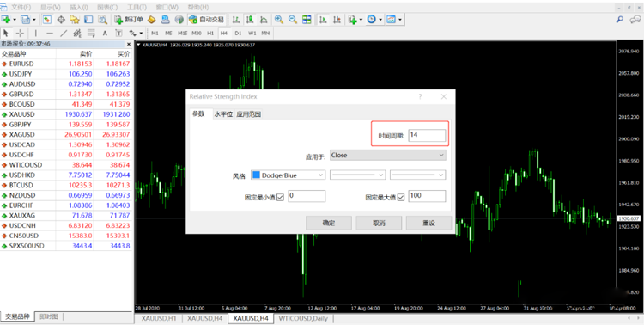The image size is (644, 325).
Task: Toggle the fixed maximum (固定最大值) checkbox
Action: pos(401,197)
